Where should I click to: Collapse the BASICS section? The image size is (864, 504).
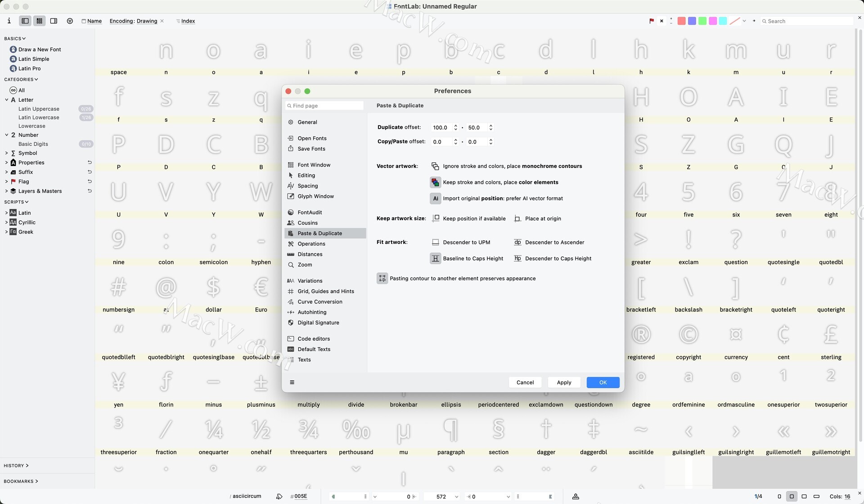pyautogui.click(x=15, y=39)
